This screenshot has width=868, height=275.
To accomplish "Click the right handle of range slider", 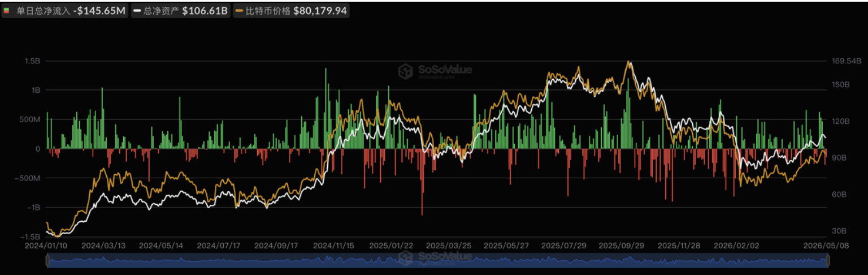I will (x=827, y=260).
